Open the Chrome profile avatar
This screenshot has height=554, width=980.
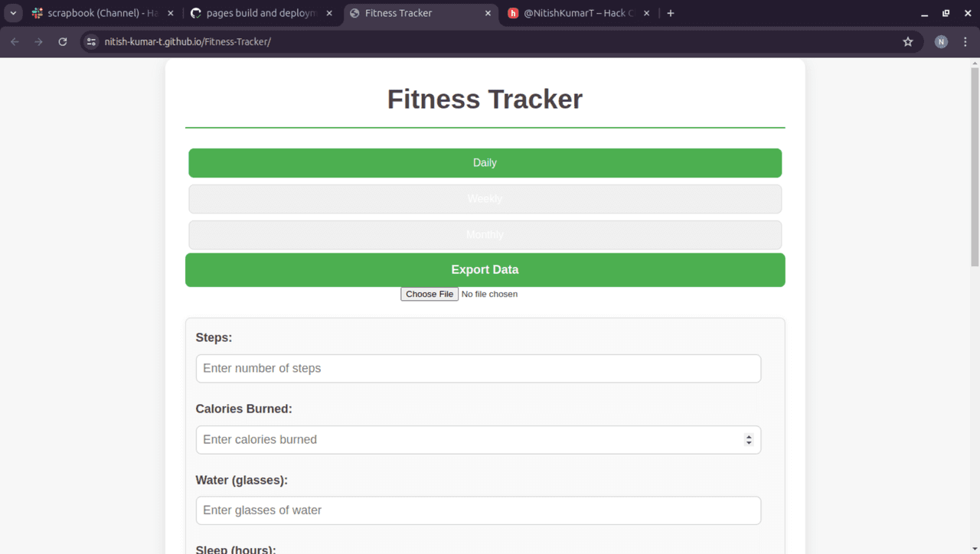click(x=941, y=41)
